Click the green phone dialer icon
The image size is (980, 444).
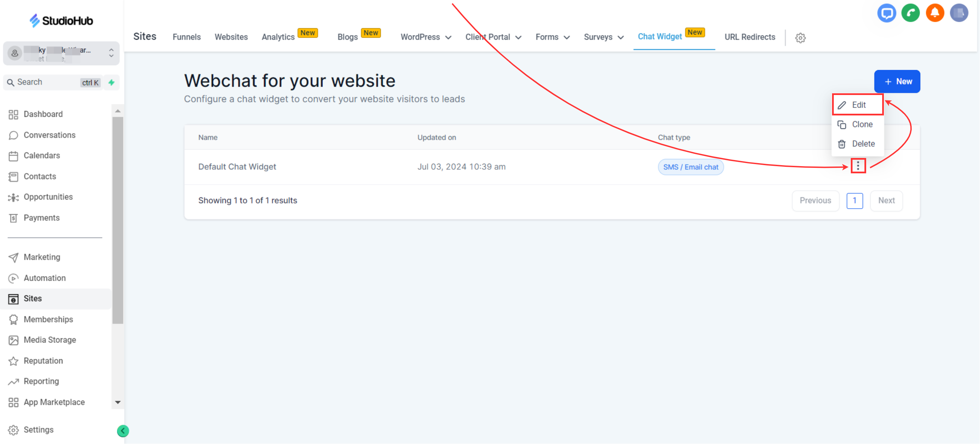click(x=910, y=13)
